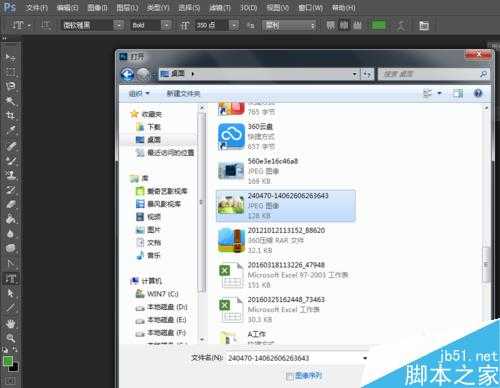Set left text alignment
The height and width of the screenshot is (388, 500).
tap(330, 25)
